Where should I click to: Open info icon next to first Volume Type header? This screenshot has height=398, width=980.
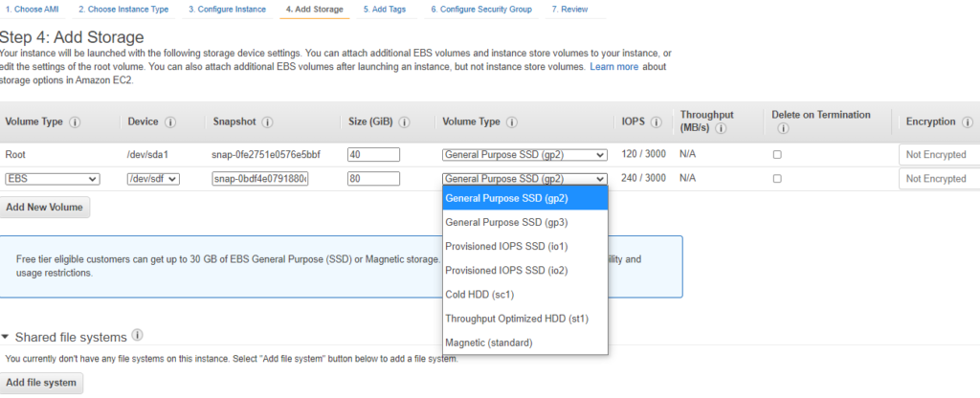coord(75,122)
